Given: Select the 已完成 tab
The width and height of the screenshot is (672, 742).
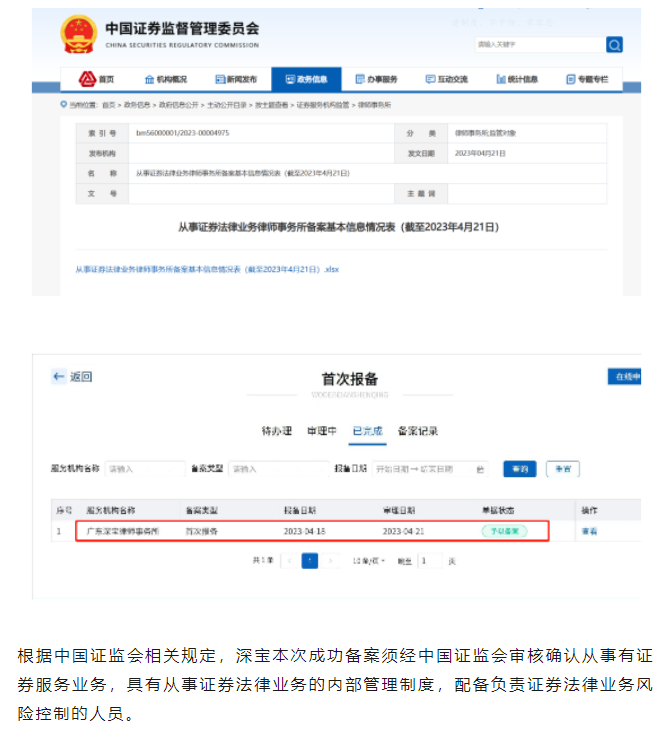Looking at the screenshot, I should point(368,431).
